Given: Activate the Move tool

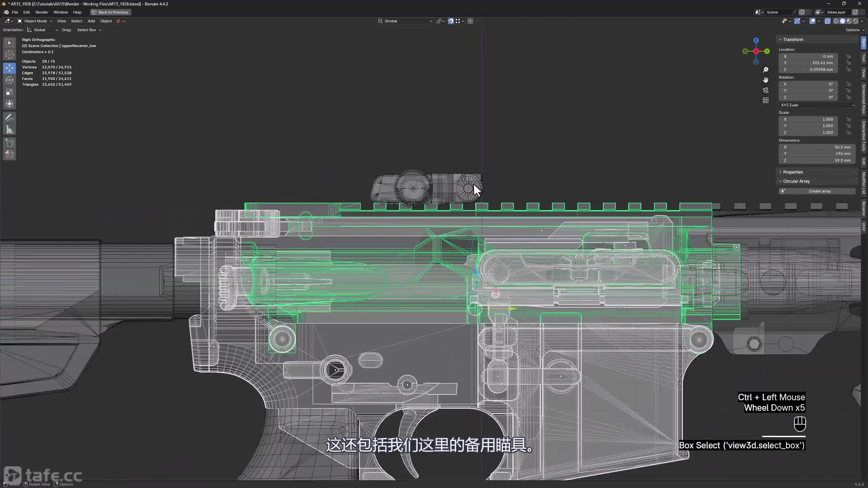Looking at the screenshot, I should pos(9,68).
